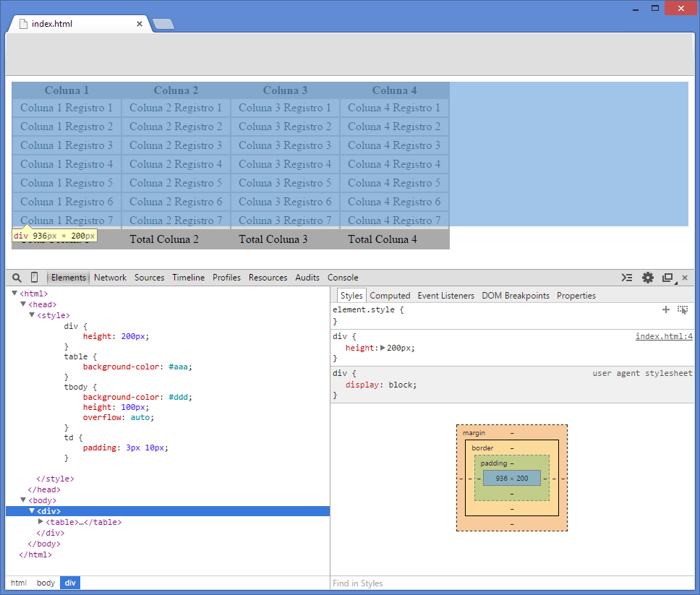The width and height of the screenshot is (700, 595).
Task: Select the Computed sidebar tab
Action: (x=390, y=296)
